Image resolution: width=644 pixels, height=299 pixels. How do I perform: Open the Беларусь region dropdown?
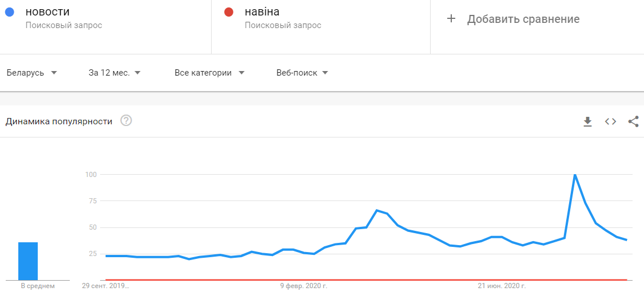[31, 73]
